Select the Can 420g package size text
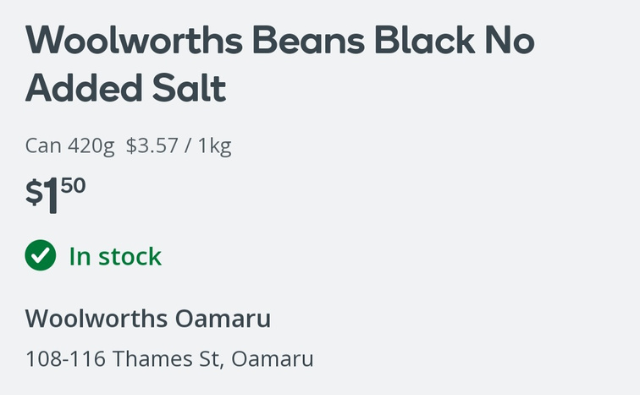The height and width of the screenshot is (395, 640). (x=70, y=146)
